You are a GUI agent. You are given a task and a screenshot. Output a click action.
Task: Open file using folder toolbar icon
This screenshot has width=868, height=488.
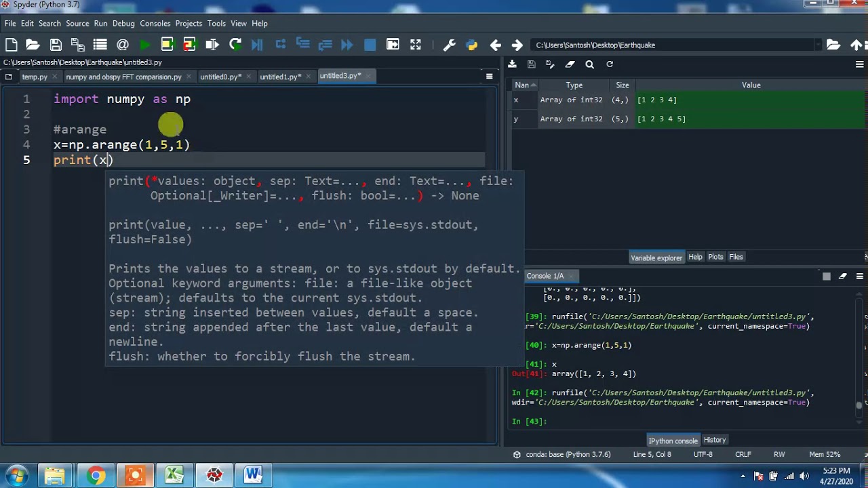33,45
